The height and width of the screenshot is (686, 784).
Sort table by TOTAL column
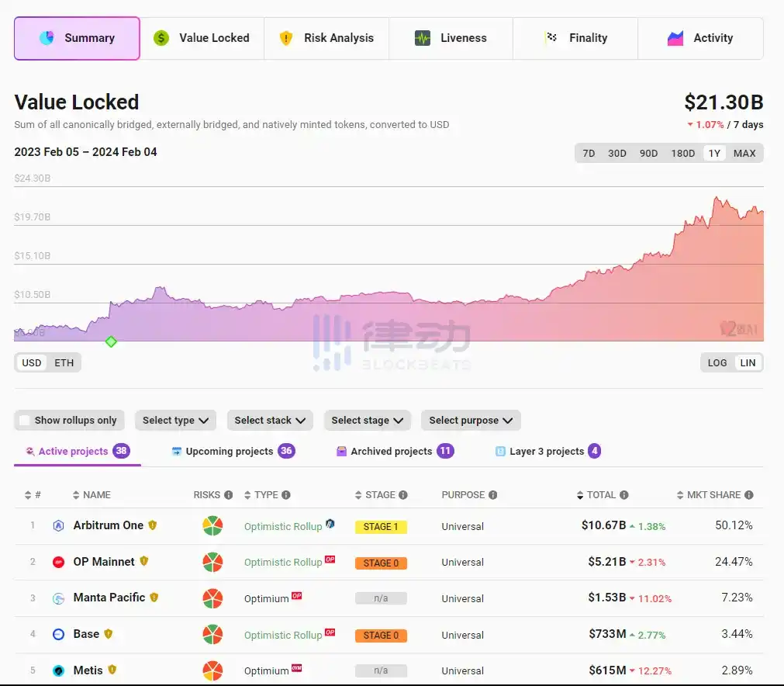[x=601, y=495]
